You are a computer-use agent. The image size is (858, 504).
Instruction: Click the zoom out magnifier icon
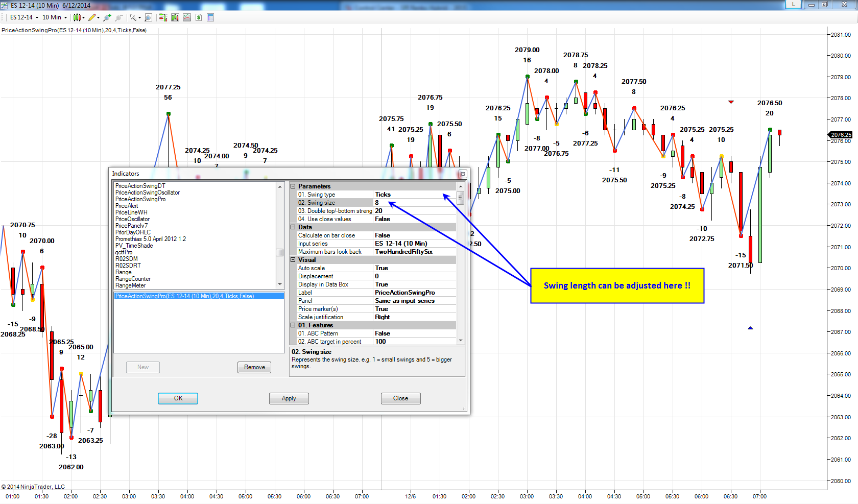pyautogui.click(x=119, y=17)
